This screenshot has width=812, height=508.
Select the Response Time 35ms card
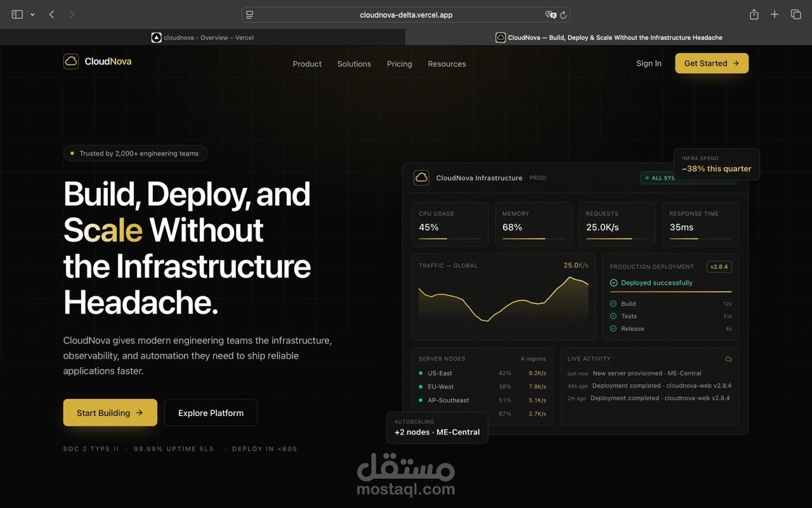pyautogui.click(x=700, y=224)
